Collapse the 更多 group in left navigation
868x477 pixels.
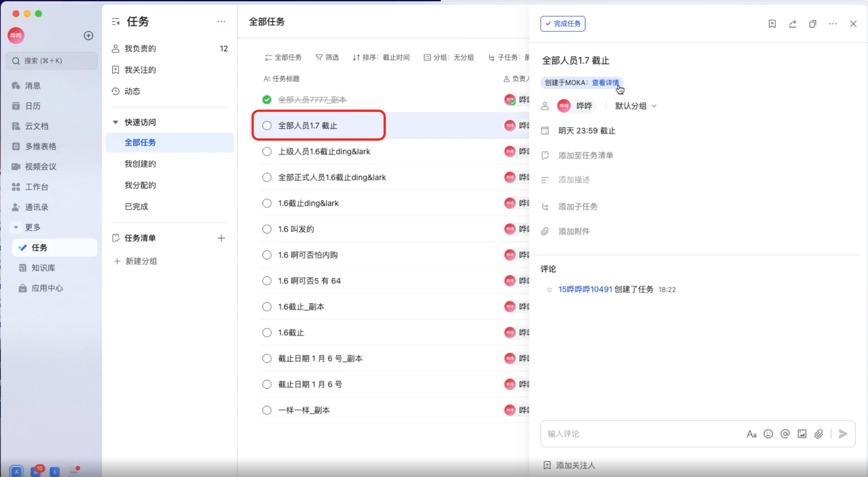(16, 228)
